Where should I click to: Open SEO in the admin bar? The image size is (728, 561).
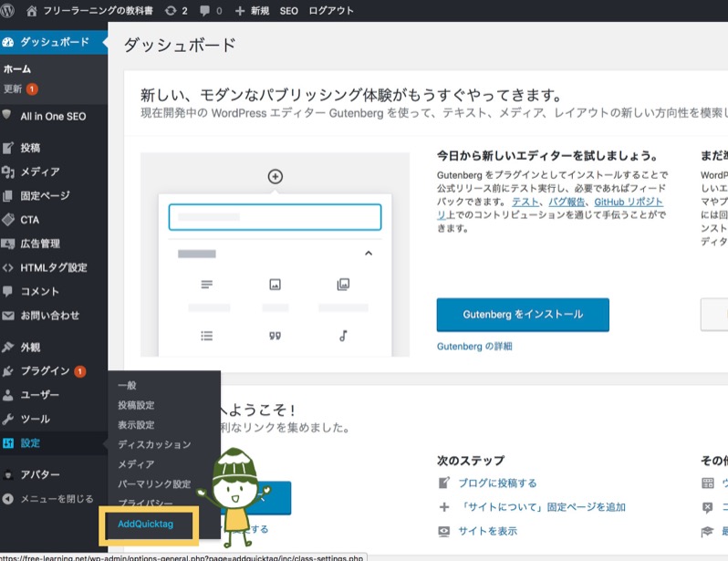coord(289,11)
